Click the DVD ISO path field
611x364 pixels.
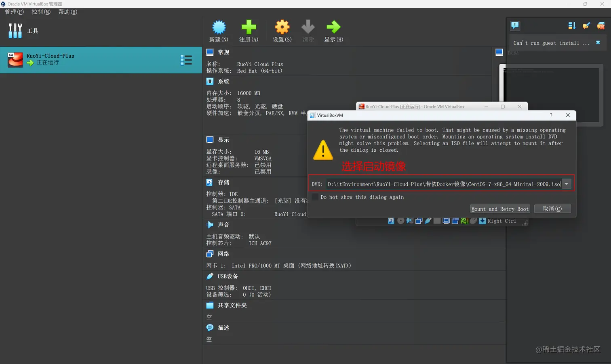point(444,184)
